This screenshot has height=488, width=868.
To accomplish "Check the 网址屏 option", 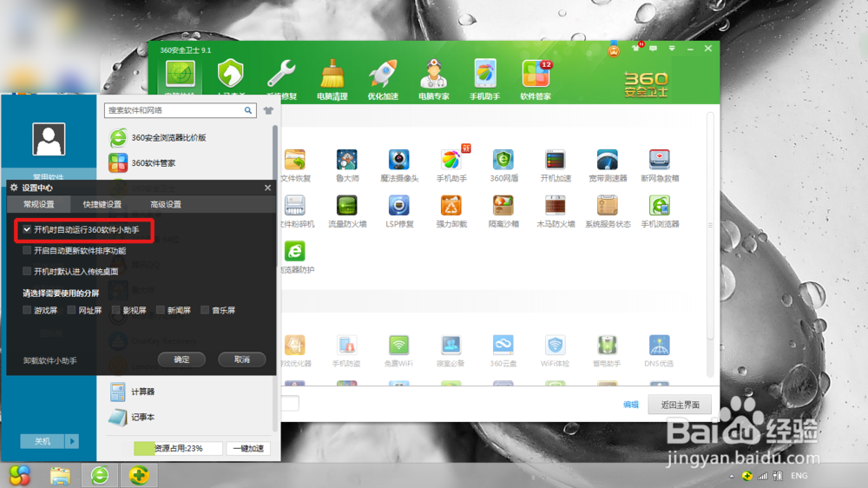I will (x=71, y=310).
